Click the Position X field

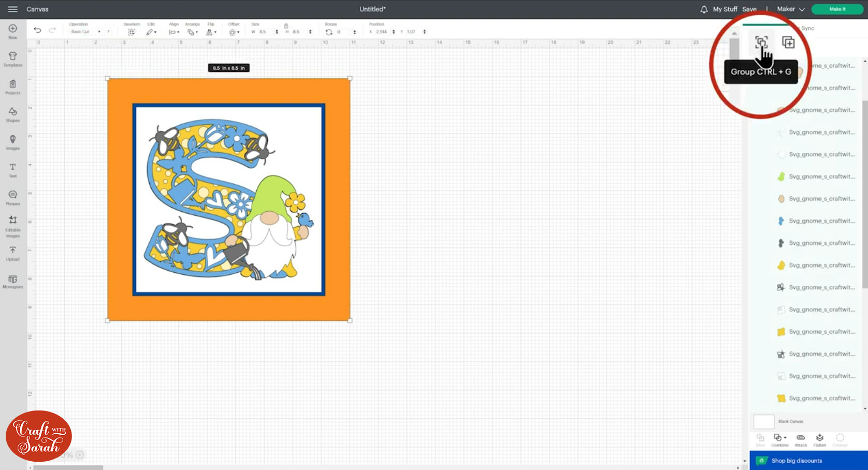click(x=382, y=32)
